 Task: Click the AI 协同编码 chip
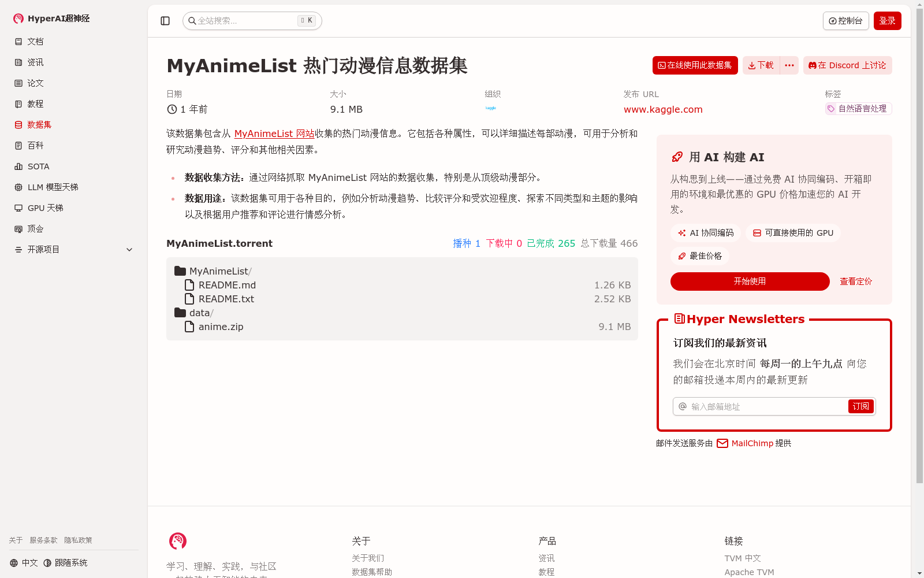(x=706, y=233)
